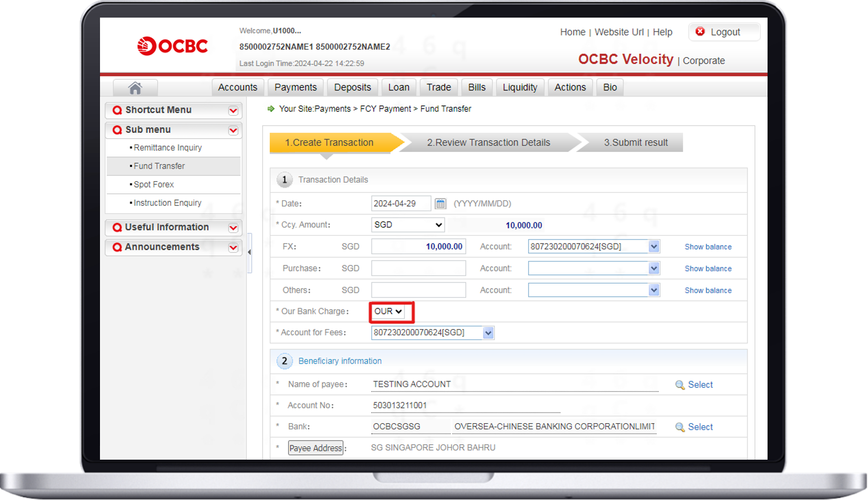Viewport: 868px width, 500px height.
Task: Click the FX SGD amount field
Action: pyautogui.click(x=418, y=247)
